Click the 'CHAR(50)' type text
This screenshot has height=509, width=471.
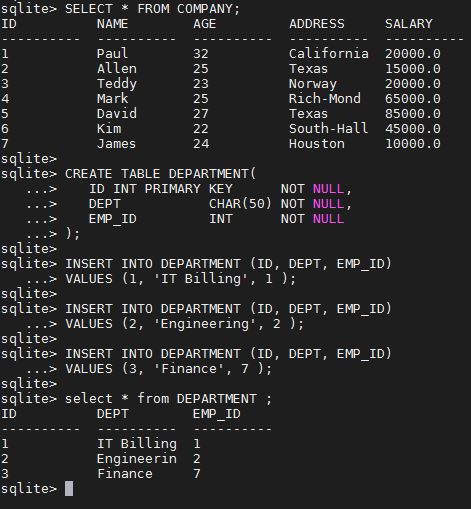click(240, 204)
